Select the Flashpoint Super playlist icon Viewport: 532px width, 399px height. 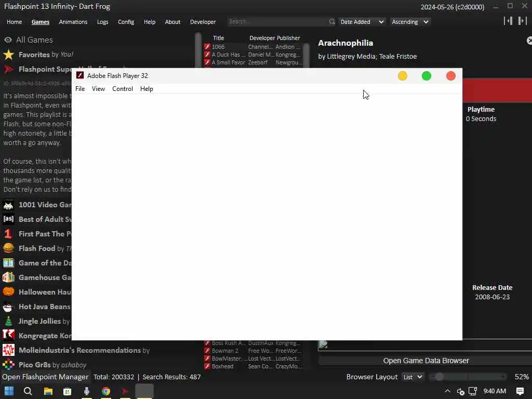click(x=8, y=69)
